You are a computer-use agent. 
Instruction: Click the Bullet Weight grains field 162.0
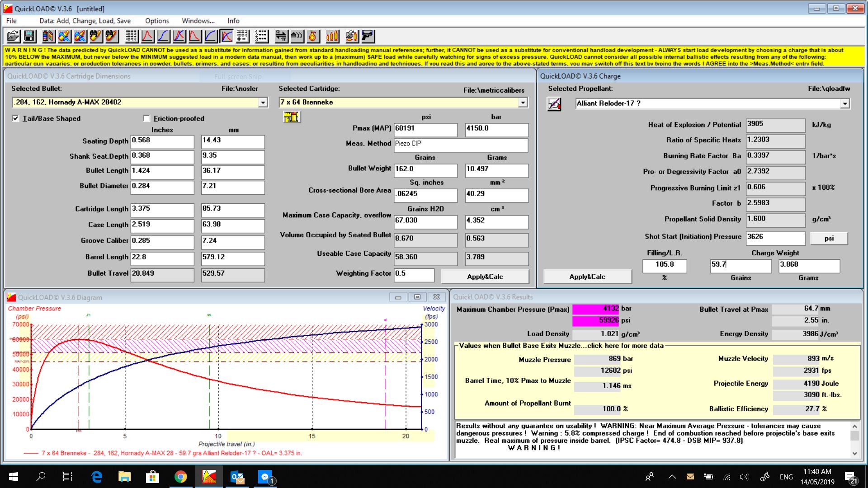pyautogui.click(x=425, y=170)
